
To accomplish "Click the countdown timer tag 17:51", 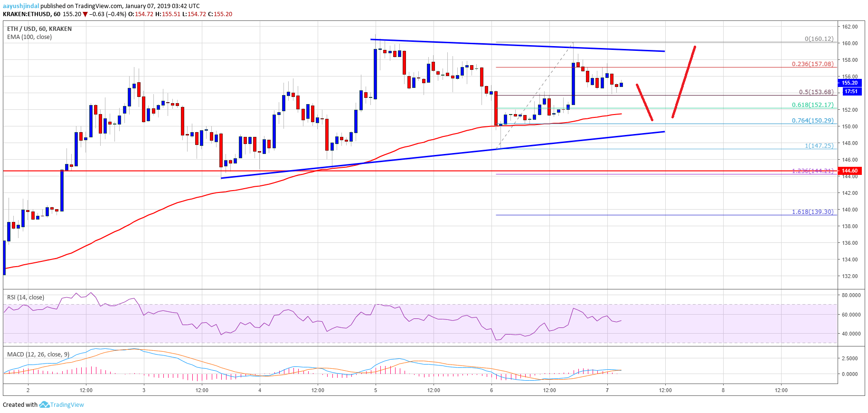I will pyautogui.click(x=851, y=91).
